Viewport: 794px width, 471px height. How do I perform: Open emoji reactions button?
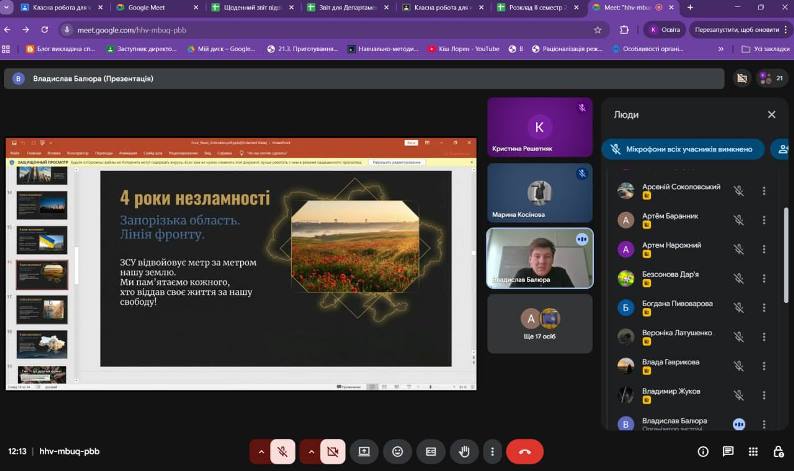coord(398,451)
